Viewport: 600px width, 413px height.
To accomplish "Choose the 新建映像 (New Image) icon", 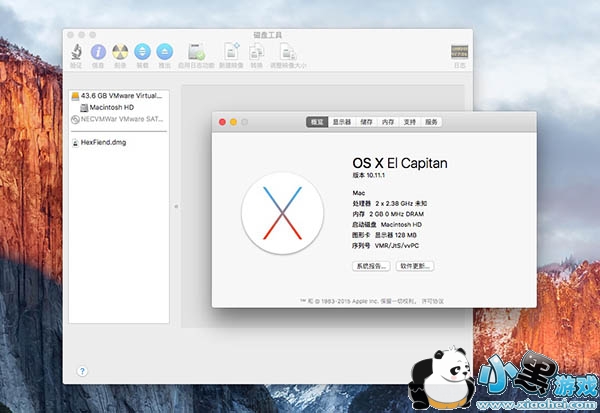I will click(x=232, y=52).
